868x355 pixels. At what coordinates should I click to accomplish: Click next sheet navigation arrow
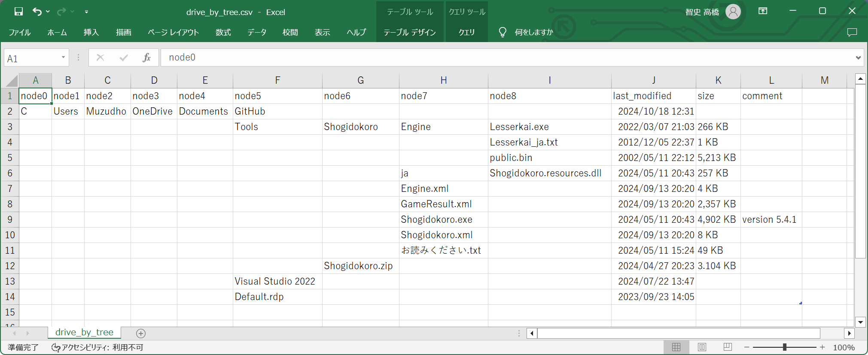pos(28,333)
